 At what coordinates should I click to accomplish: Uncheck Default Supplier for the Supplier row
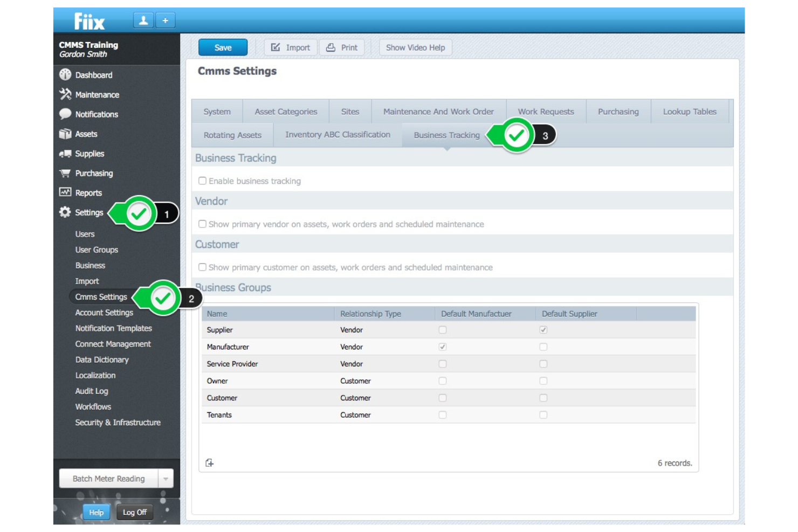[x=545, y=329]
